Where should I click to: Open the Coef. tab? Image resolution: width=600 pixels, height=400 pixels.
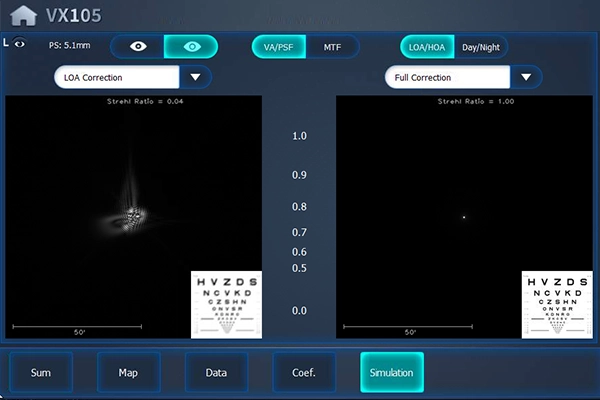304,372
